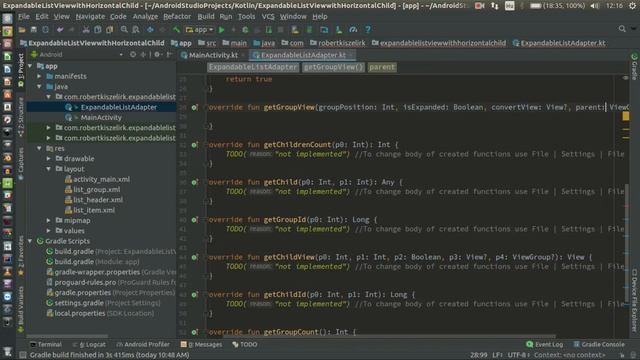Collapse the res folder
640x360 pixels.
(40, 149)
